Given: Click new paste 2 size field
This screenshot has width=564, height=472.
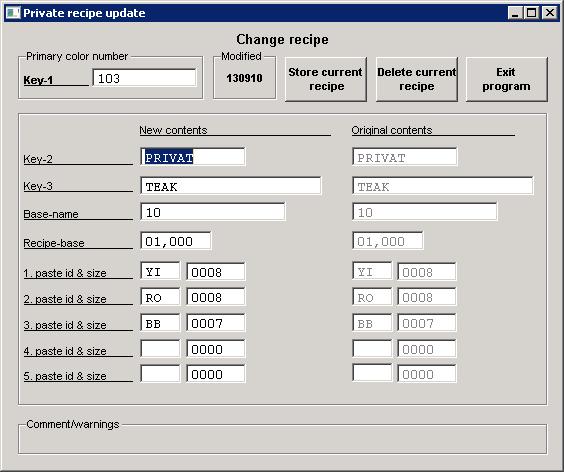Looking at the screenshot, I should click(216, 297).
